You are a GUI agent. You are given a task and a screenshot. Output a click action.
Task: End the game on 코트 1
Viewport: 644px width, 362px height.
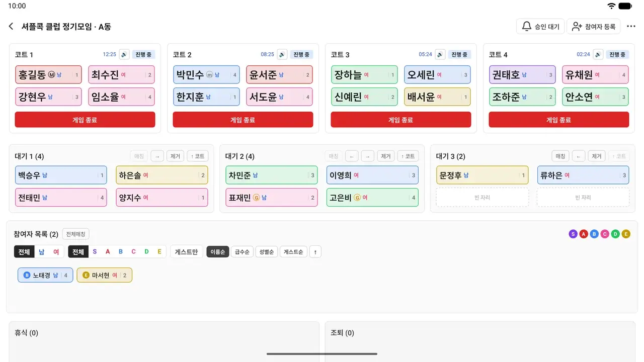(x=85, y=120)
